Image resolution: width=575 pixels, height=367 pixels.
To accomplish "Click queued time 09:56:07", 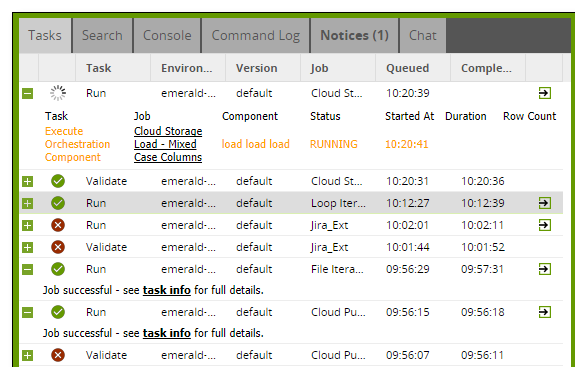I will pyautogui.click(x=407, y=355).
